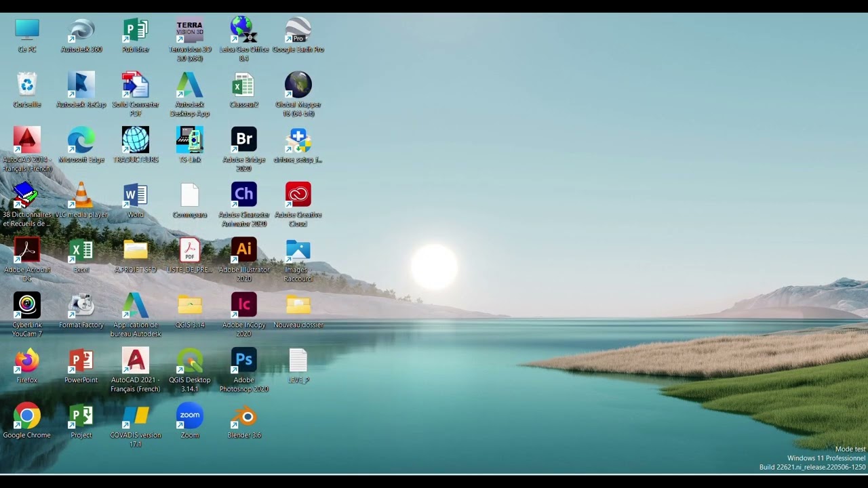The image size is (868, 488).
Task: Click the TRADUCTEURS globe icon
Action: (x=136, y=140)
